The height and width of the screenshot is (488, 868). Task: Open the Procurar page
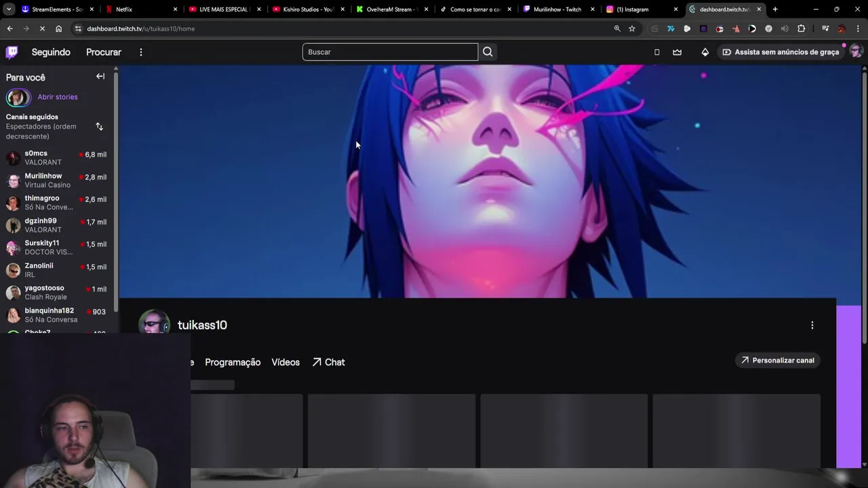click(104, 52)
